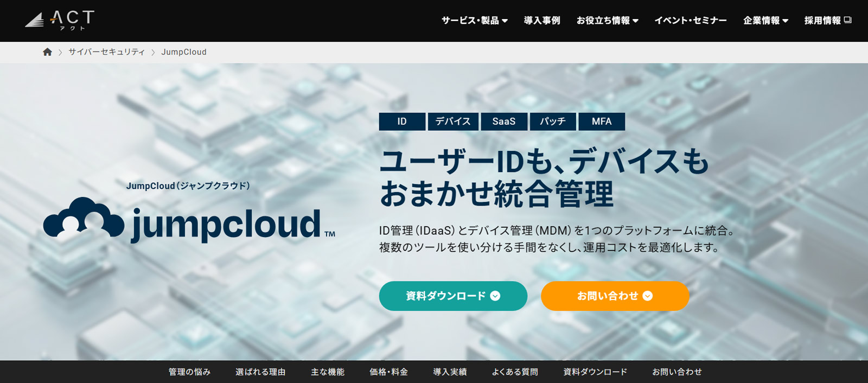Select the パッチ tag label
The image size is (868, 383).
click(x=553, y=122)
